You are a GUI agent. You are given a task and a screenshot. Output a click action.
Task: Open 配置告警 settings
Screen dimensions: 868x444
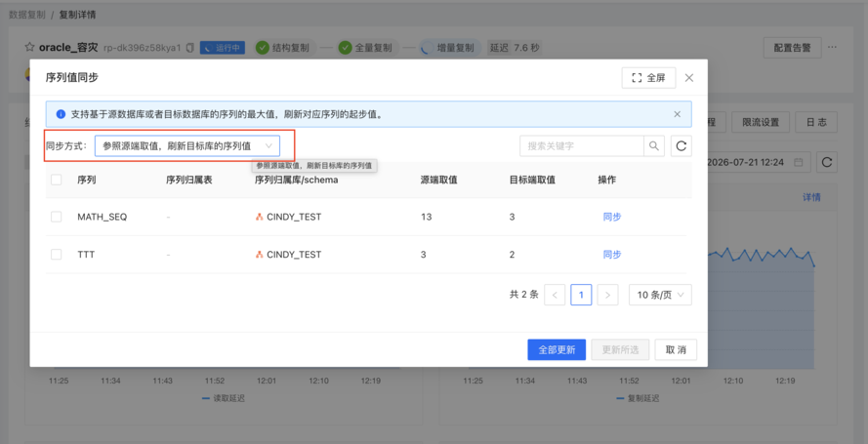click(x=792, y=48)
